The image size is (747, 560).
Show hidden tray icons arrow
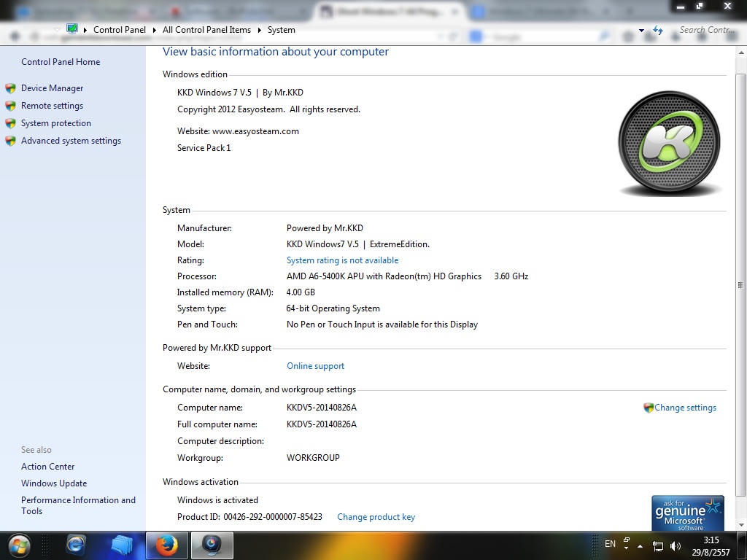[x=640, y=546]
